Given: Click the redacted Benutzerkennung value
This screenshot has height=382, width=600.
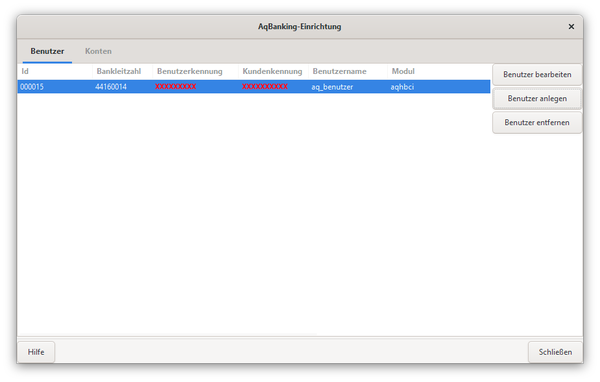Looking at the screenshot, I should 176,87.
